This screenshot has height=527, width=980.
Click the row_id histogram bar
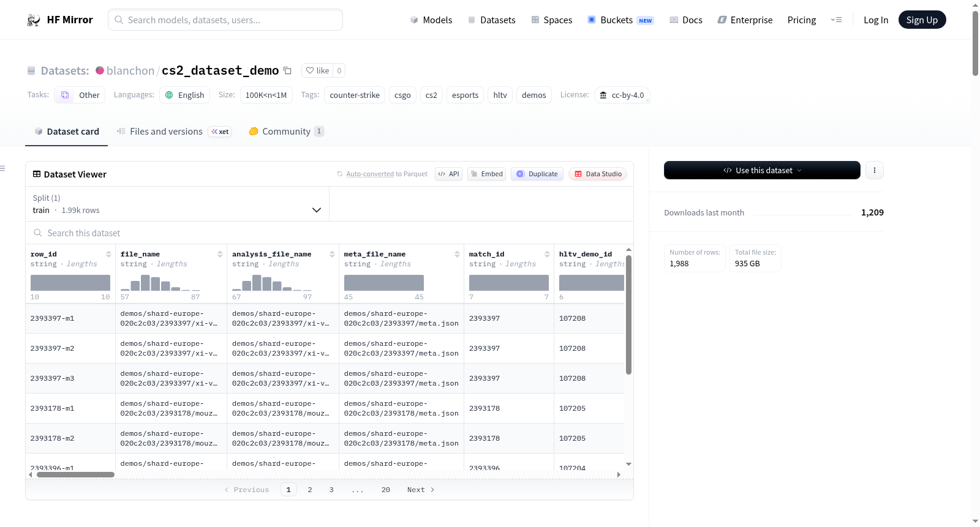coord(70,283)
